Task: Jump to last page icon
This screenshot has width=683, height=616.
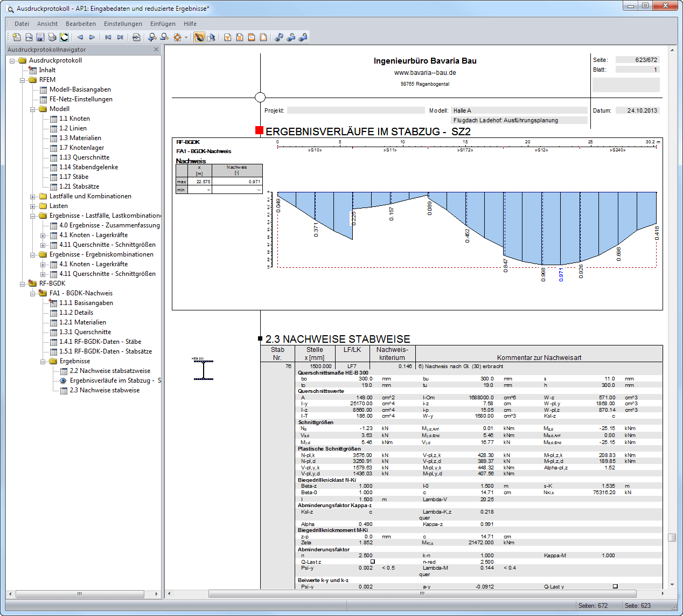Action: [120, 37]
